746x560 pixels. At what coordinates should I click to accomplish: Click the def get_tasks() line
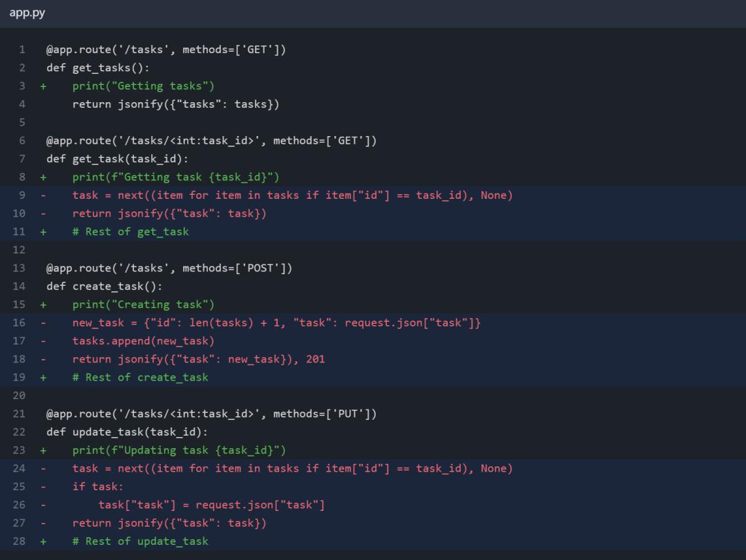pos(97,68)
